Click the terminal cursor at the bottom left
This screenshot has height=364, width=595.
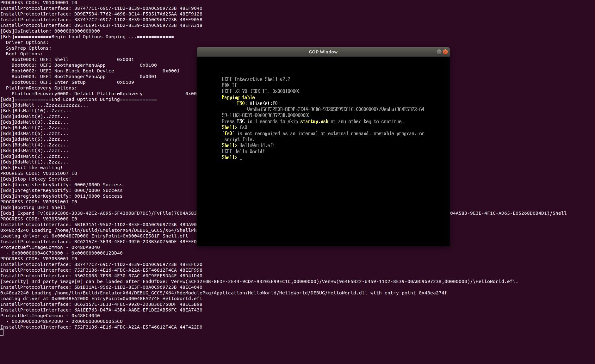point(2,332)
